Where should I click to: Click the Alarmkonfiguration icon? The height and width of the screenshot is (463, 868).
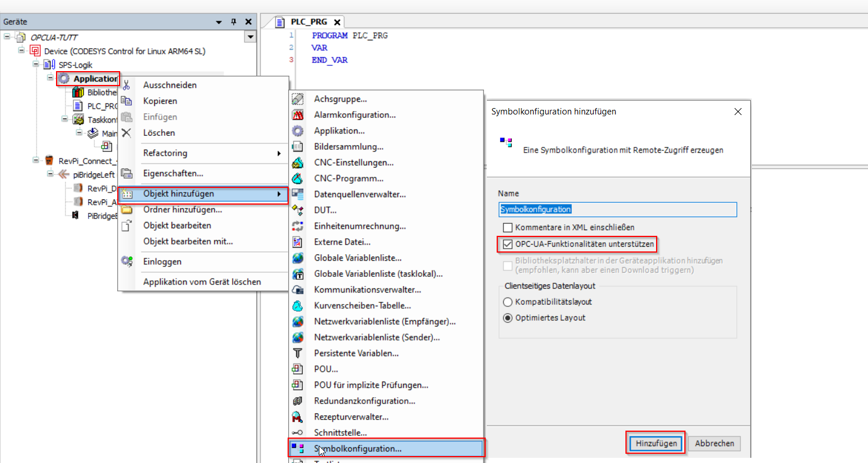click(298, 115)
